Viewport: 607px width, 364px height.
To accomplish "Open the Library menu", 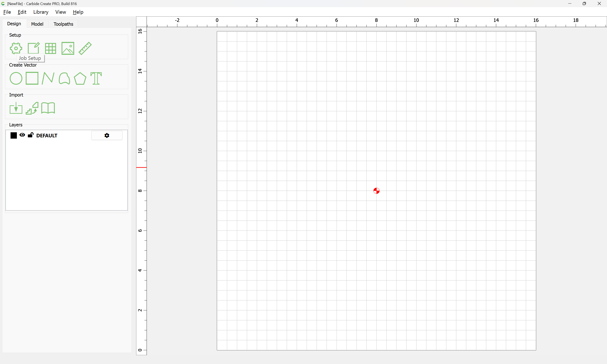I will [x=41, y=12].
